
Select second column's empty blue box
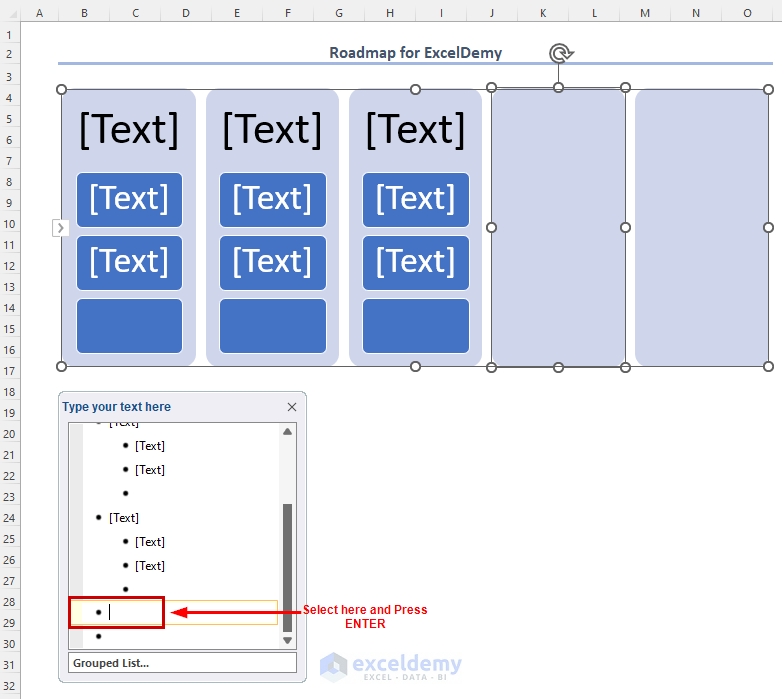point(273,326)
